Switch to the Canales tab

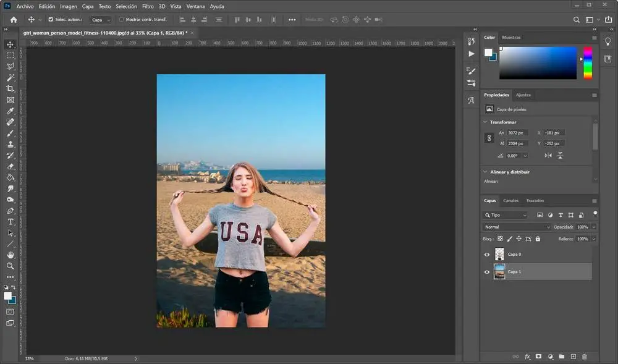pos(510,201)
